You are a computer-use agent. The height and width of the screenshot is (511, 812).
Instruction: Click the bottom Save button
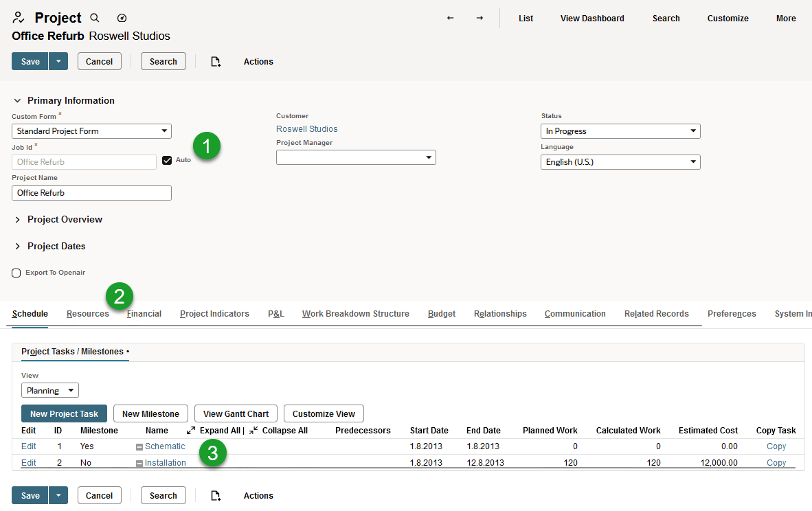pyautogui.click(x=30, y=495)
